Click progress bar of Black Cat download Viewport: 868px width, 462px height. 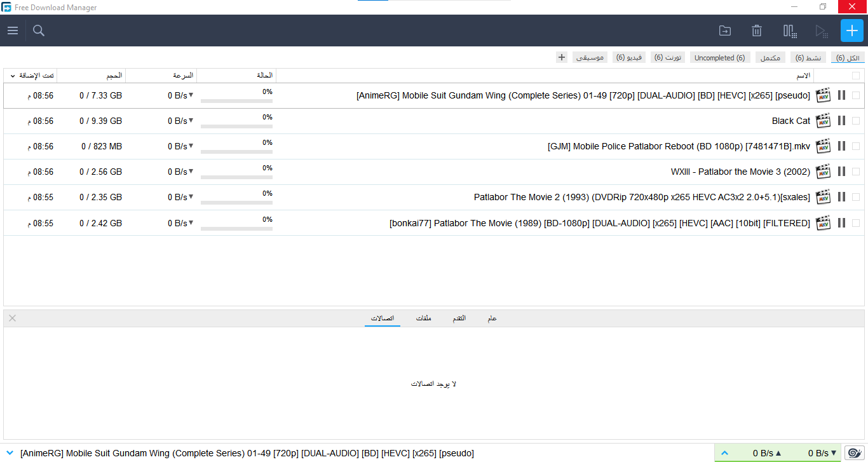(x=236, y=126)
